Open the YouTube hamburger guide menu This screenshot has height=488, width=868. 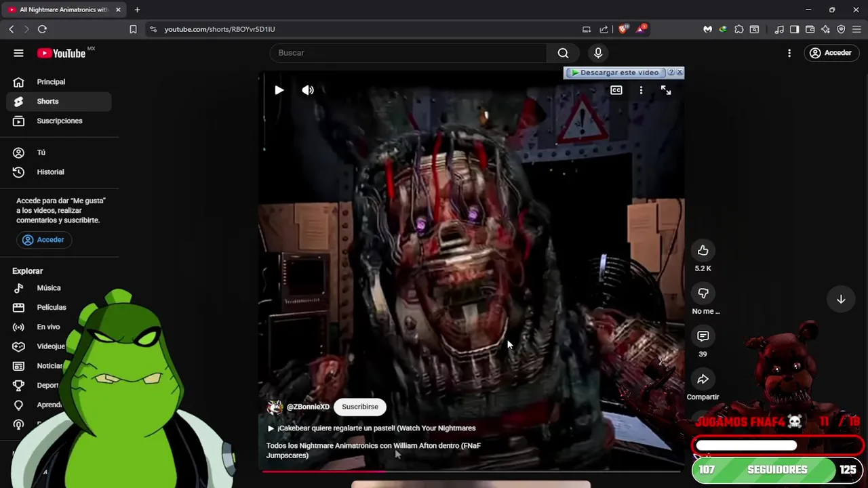18,53
